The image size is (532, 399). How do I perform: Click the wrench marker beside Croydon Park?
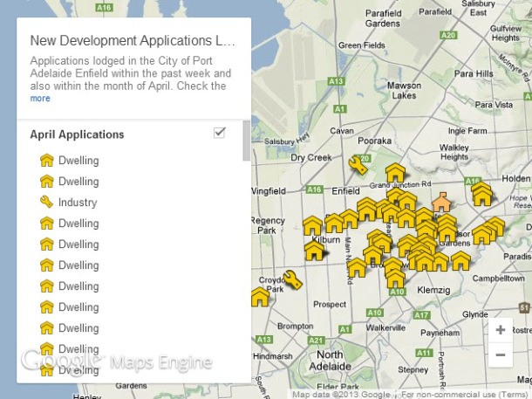click(x=292, y=279)
